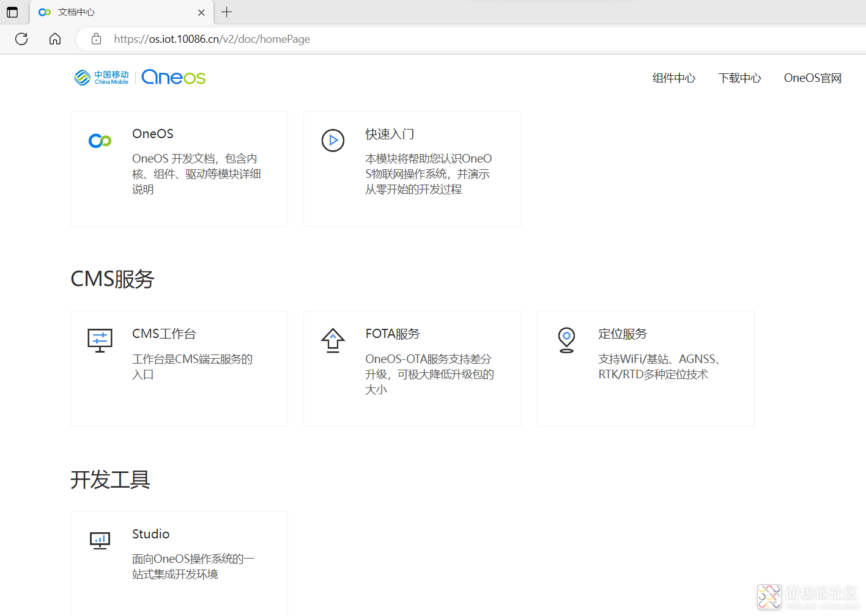Screen dimensions: 866x616
Task: Click the 开发工具 section heading
Action: (111, 480)
